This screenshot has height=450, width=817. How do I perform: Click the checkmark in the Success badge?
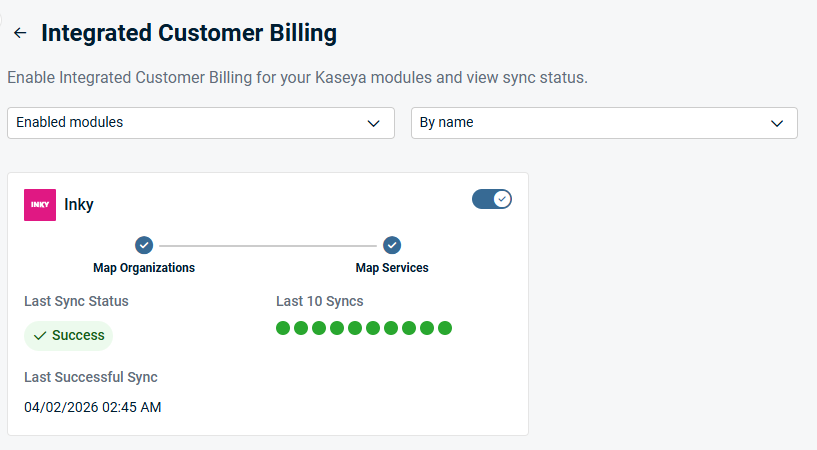(x=40, y=336)
